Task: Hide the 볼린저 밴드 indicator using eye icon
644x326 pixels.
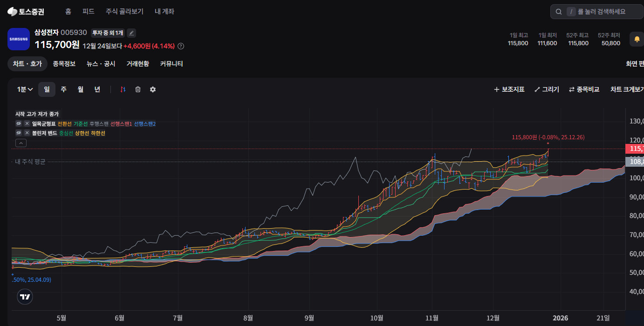Action: pyautogui.click(x=19, y=133)
